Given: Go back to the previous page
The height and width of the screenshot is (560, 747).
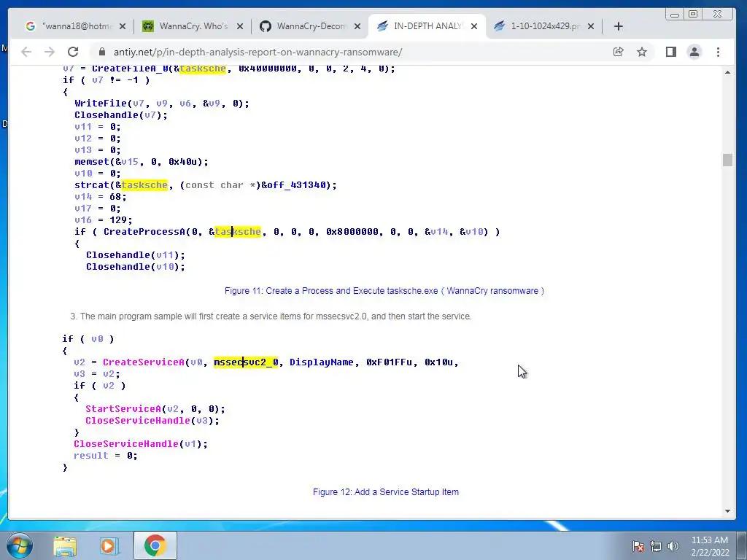Looking at the screenshot, I should pyautogui.click(x=26, y=52).
